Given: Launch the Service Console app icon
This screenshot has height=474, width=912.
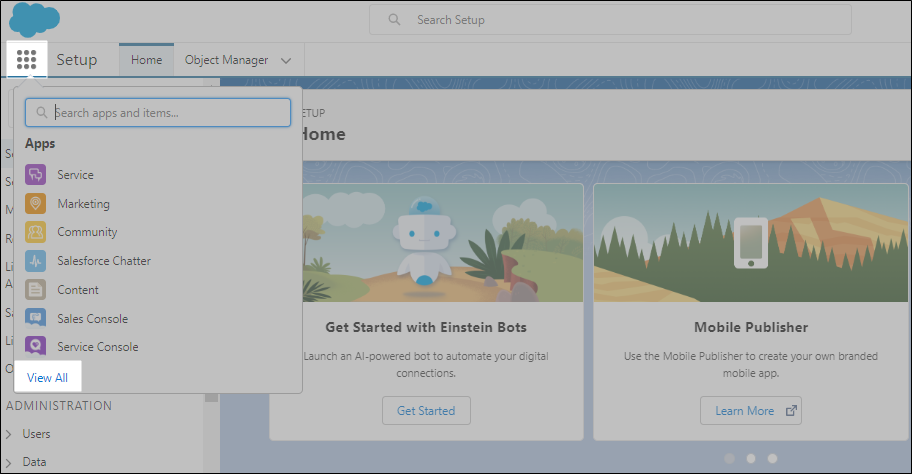Looking at the screenshot, I should pos(36,347).
